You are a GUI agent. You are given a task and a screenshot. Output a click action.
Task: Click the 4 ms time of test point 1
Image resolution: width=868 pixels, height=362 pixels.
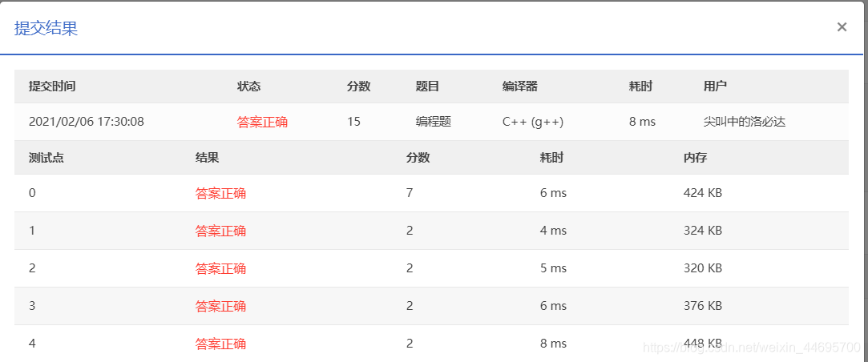[x=553, y=231]
